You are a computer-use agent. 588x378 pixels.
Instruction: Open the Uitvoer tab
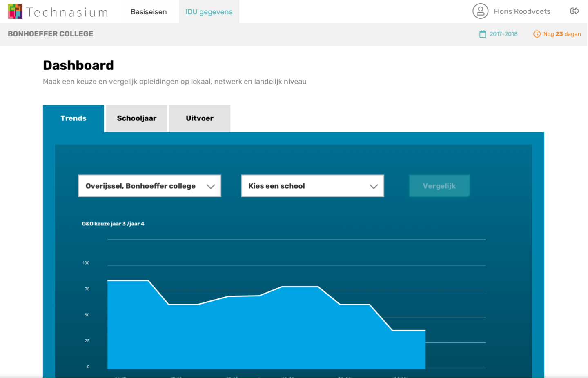200,118
